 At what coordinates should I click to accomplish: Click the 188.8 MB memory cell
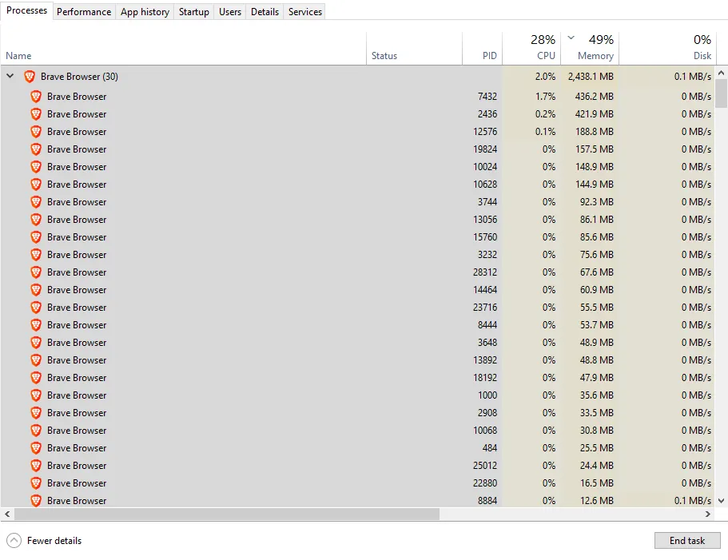(x=595, y=132)
